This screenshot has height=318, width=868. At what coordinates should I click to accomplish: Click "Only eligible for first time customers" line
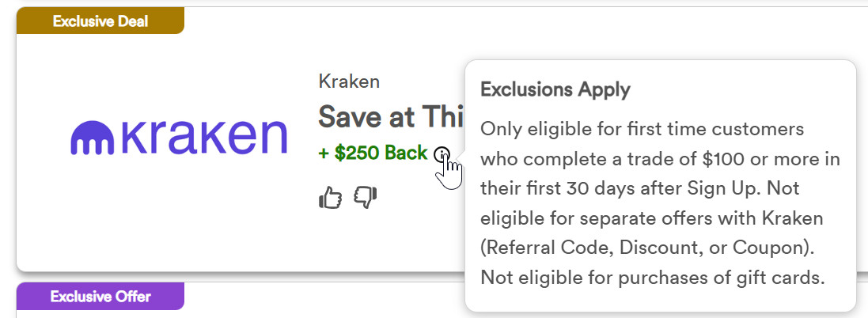[x=642, y=128]
